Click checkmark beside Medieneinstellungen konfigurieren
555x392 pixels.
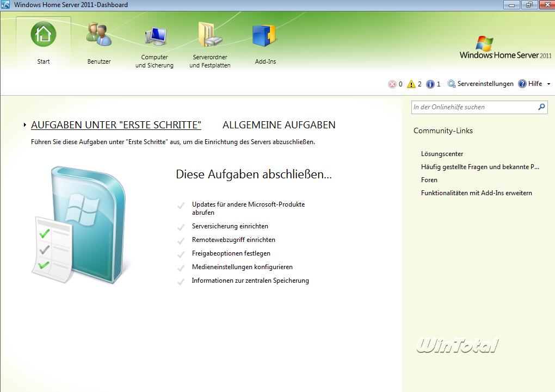(x=181, y=268)
